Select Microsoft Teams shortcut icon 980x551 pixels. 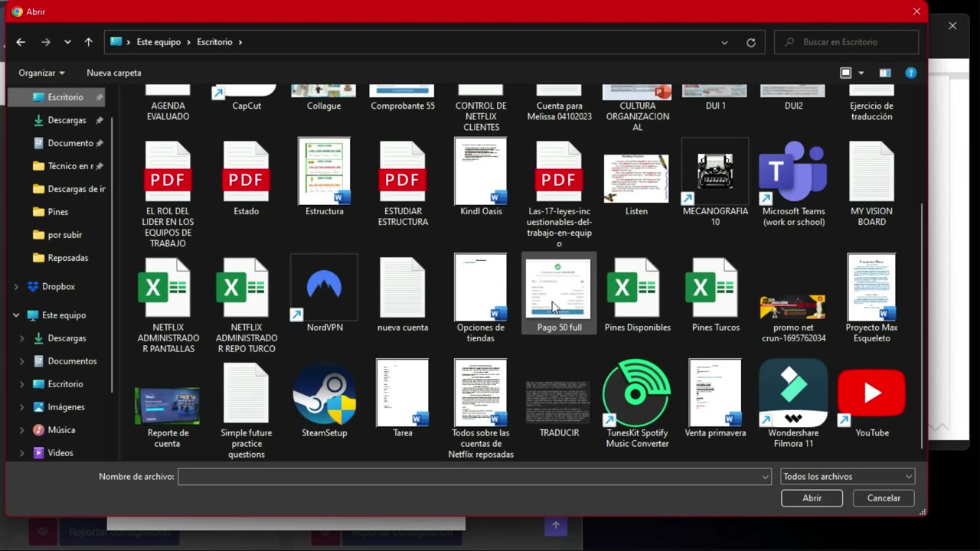[793, 171]
